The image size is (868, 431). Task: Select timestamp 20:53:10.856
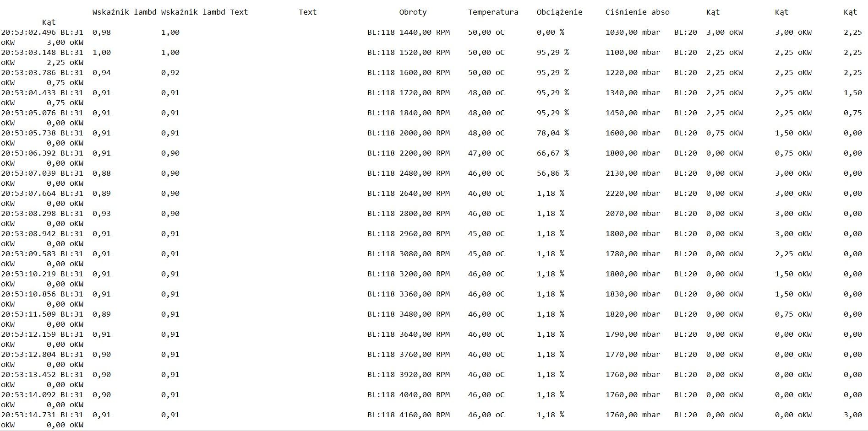28,294
